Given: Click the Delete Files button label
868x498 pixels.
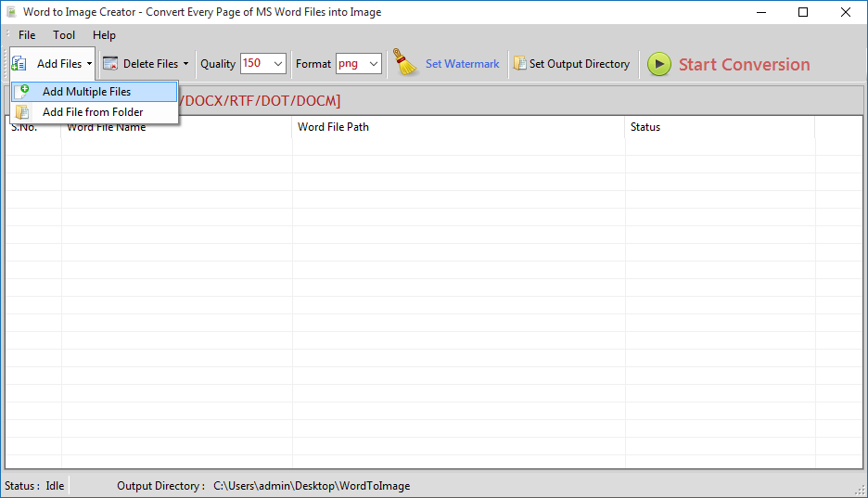Looking at the screenshot, I should (x=150, y=64).
